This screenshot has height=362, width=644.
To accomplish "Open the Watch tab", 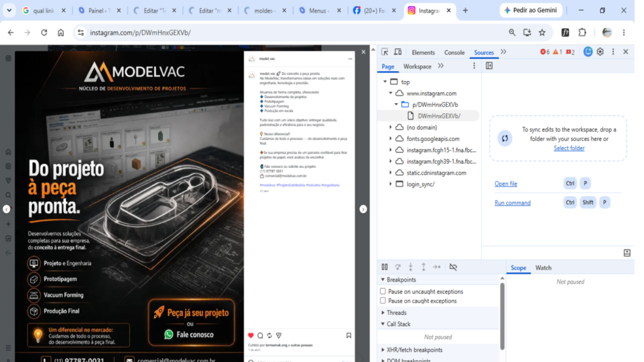I will pyautogui.click(x=543, y=268).
